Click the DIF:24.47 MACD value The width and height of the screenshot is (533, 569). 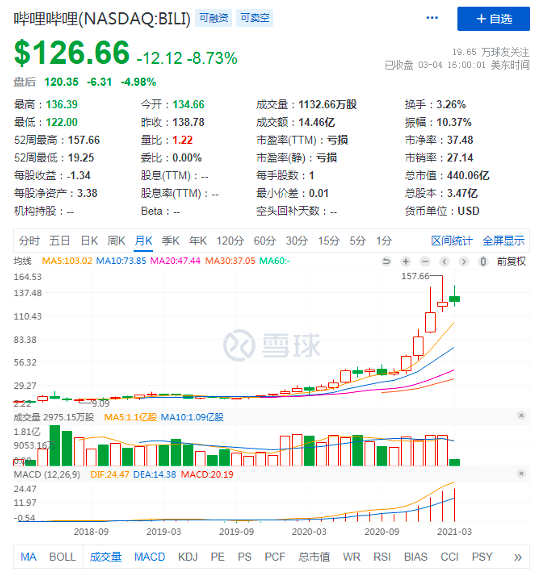click(110, 474)
